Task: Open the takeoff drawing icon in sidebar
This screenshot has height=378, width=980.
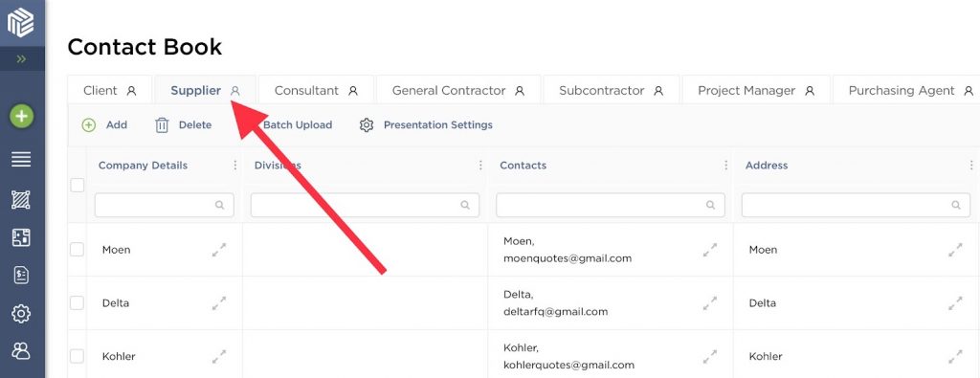Action: [21, 200]
